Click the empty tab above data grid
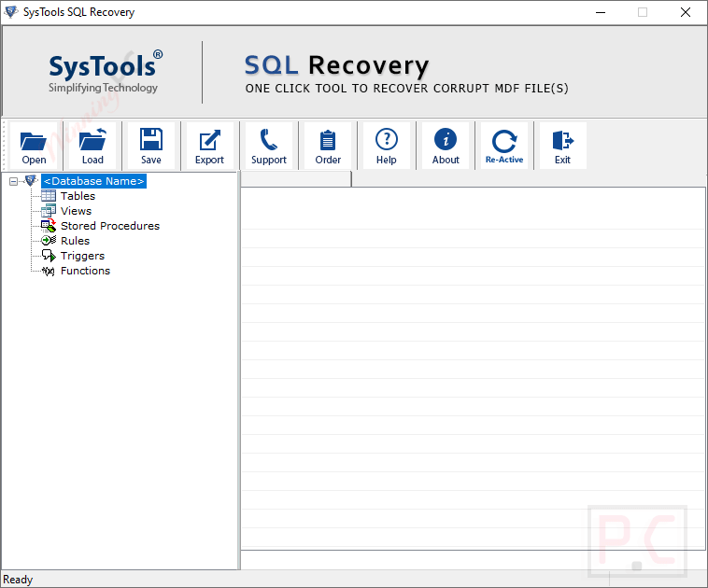 point(296,179)
